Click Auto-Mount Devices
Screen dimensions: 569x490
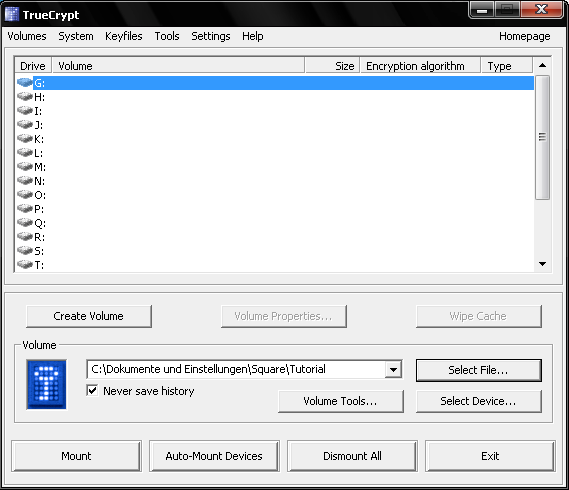tap(214, 456)
